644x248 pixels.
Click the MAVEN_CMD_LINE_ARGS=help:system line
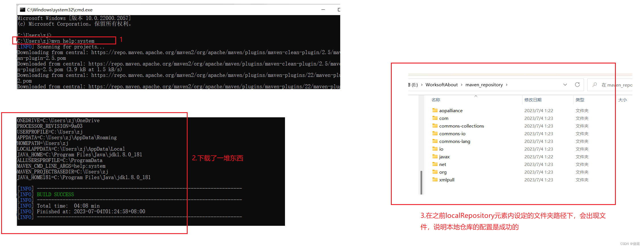tap(61, 166)
